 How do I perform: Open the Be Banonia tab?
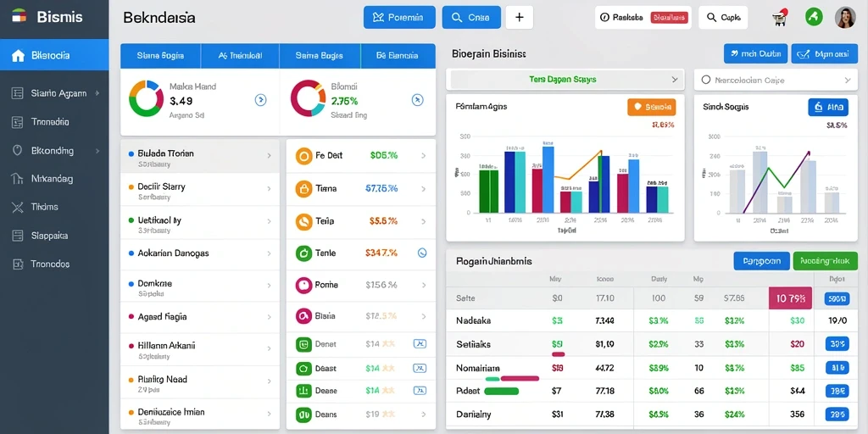[398, 55]
